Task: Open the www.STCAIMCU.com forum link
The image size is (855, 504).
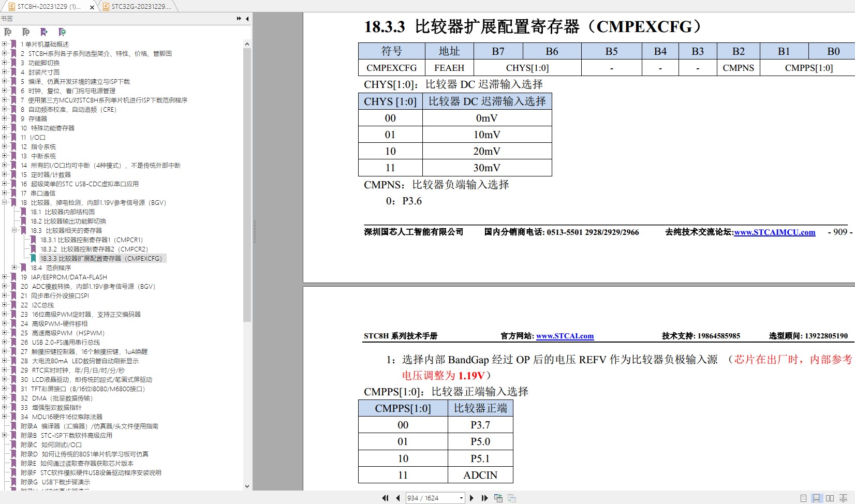Action: (x=775, y=232)
